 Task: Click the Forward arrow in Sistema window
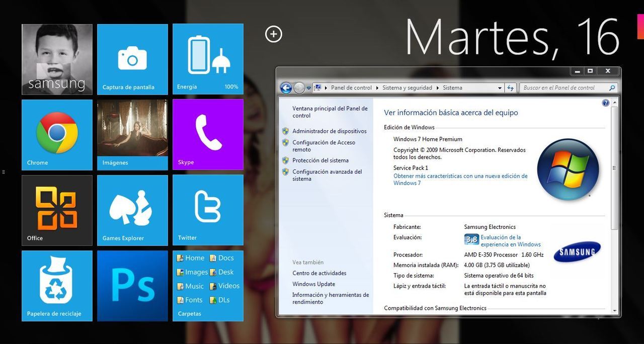299,88
